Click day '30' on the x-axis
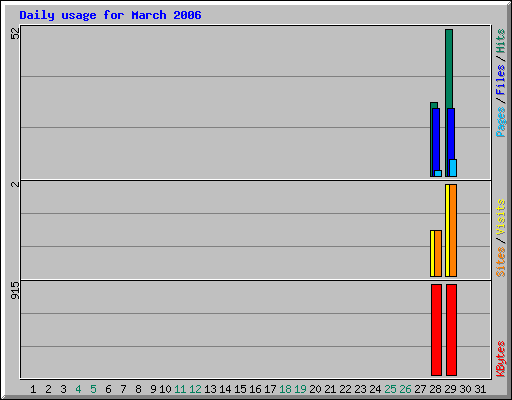Screen dimensions: 512x400 pos(465,389)
